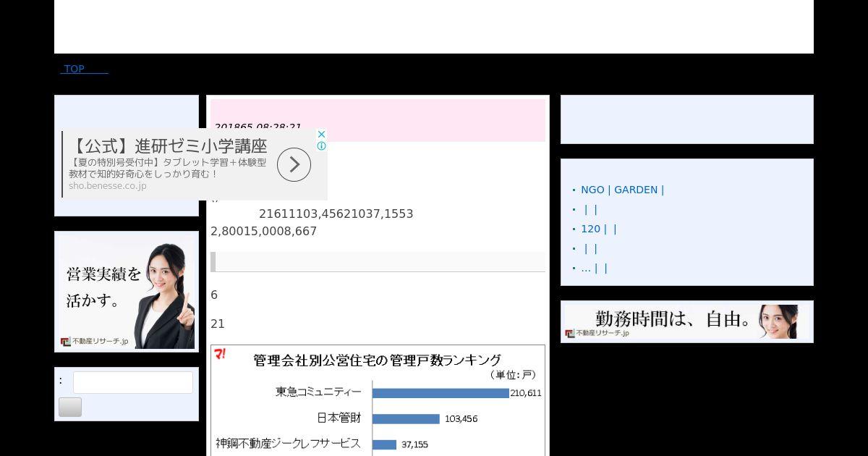Screen dimensions: 868x456
Task: Select the numbers 21611103,45621037,1553
Action: pyautogui.click(x=336, y=214)
